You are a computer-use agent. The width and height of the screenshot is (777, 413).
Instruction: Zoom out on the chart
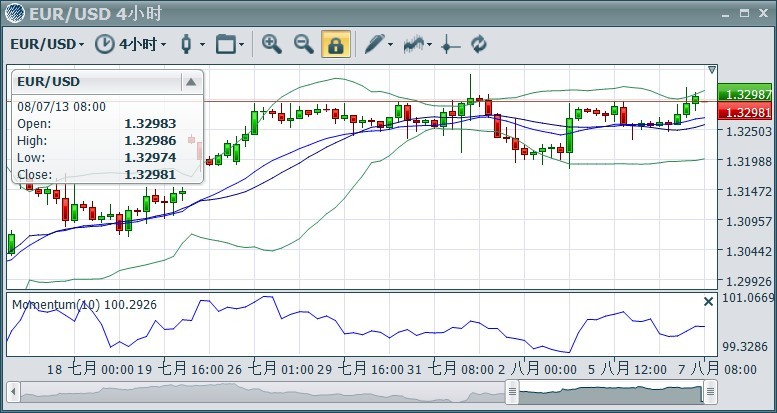304,44
